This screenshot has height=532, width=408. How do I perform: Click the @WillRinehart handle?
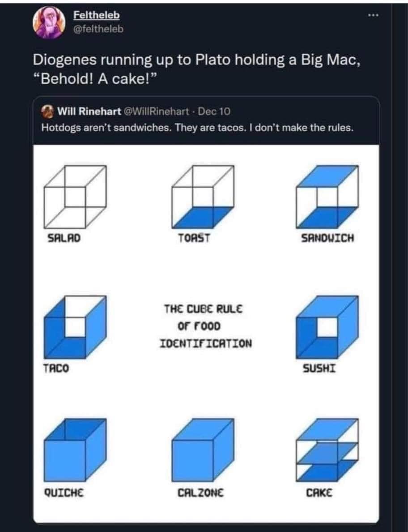[157, 111]
